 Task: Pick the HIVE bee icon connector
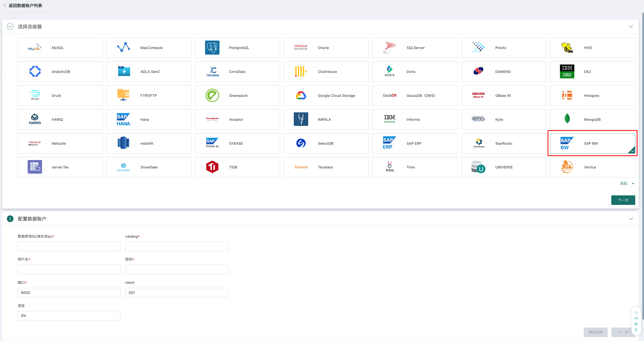click(x=567, y=47)
